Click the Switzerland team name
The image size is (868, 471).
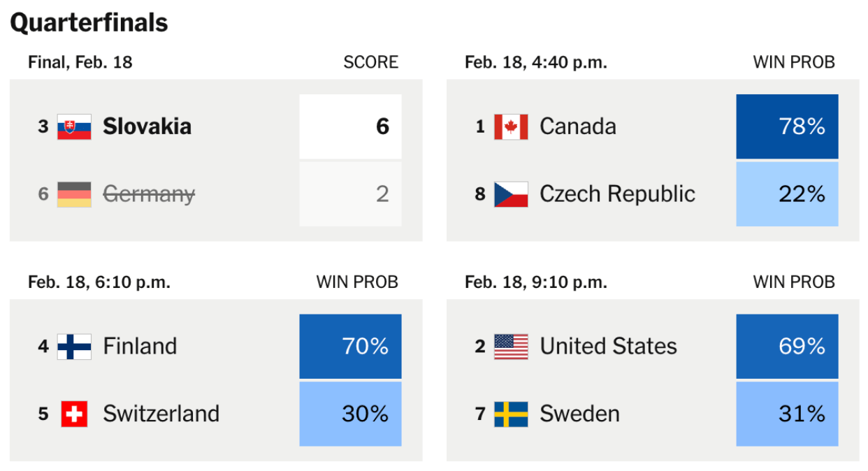tap(161, 414)
